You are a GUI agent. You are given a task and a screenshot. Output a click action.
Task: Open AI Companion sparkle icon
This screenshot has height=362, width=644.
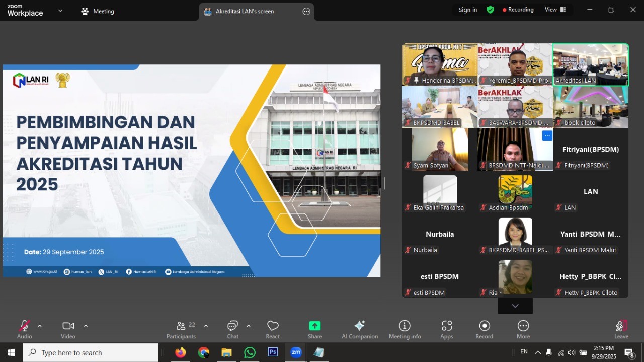[x=360, y=326]
